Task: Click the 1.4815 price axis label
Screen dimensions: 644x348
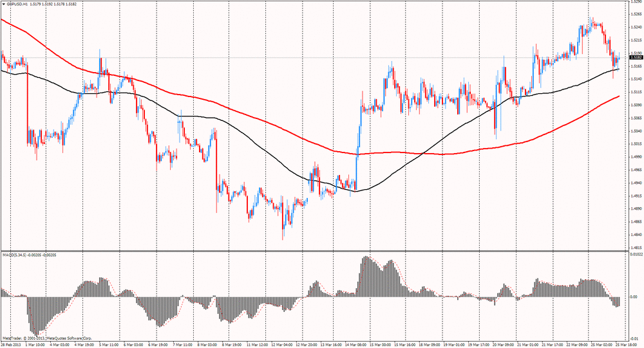Action: pos(636,248)
